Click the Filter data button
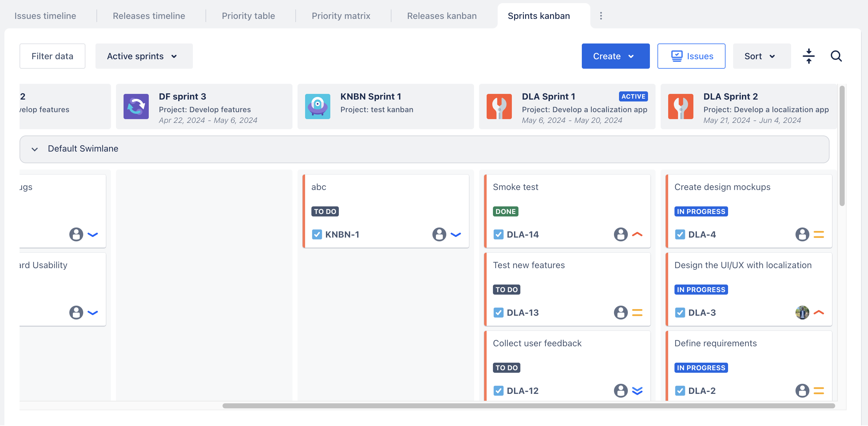 point(52,56)
